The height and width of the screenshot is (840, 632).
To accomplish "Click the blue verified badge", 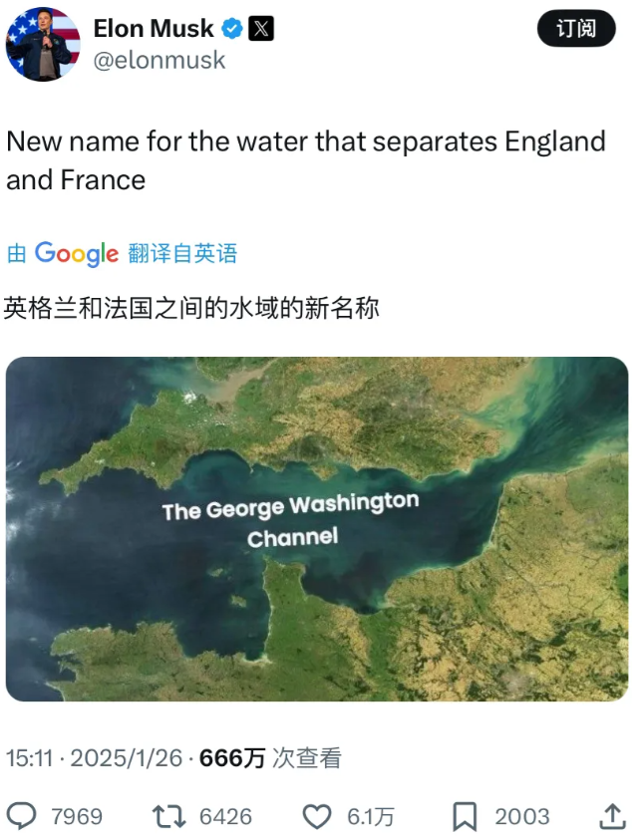I will [232, 28].
